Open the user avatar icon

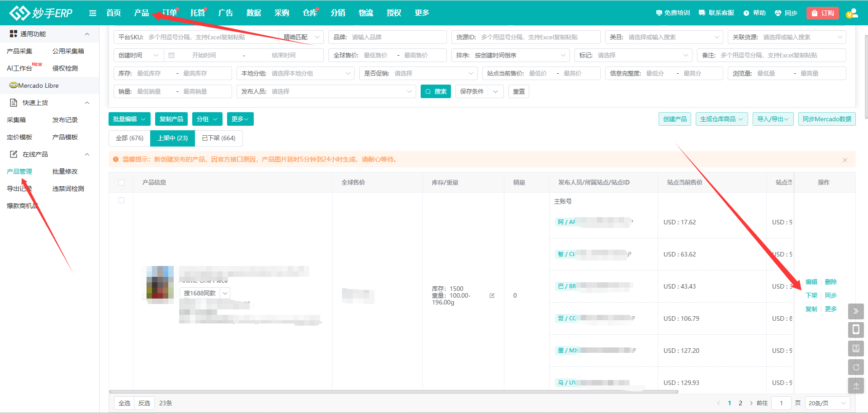[x=852, y=13]
